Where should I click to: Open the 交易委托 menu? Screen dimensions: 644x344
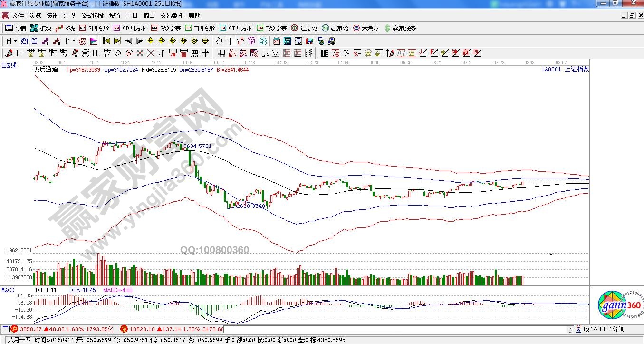click(172, 15)
